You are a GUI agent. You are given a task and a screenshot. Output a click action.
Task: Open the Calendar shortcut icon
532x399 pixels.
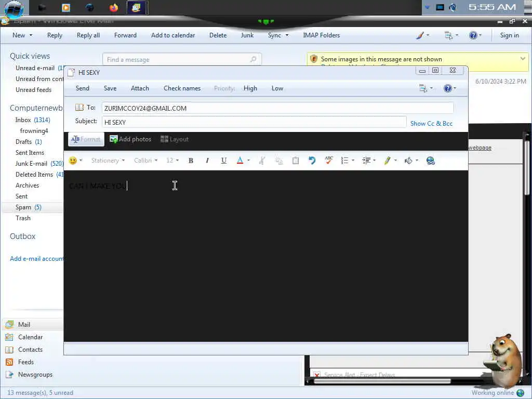(9, 337)
